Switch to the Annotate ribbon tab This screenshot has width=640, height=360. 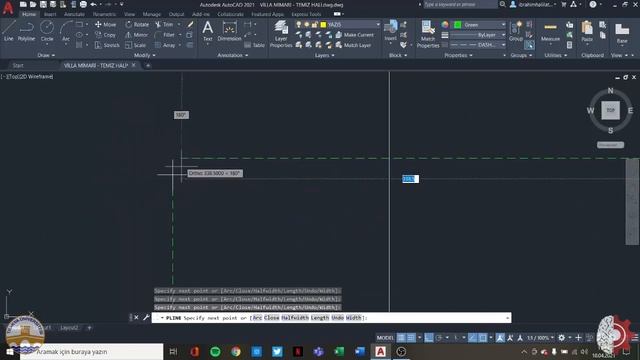(x=74, y=14)
